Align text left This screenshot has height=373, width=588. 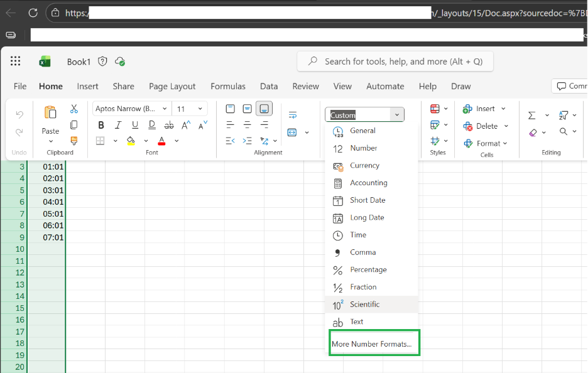pos(231,125)
